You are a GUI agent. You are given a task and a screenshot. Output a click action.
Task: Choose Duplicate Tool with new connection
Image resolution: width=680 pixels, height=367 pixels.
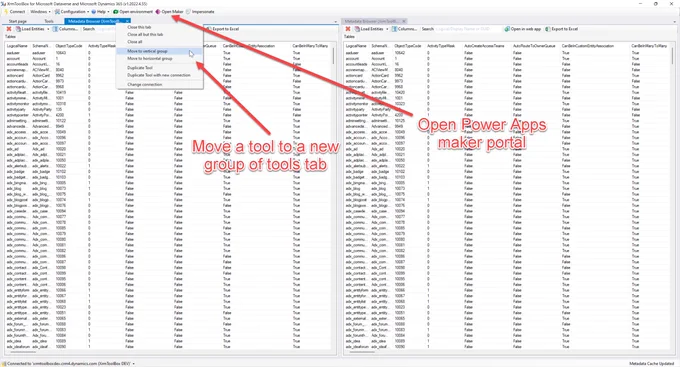(x=160, y=75)
